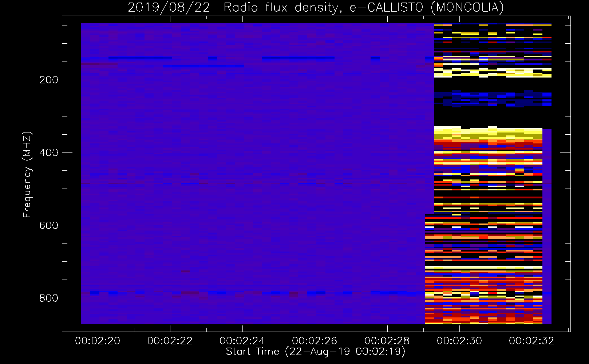Click the '00:02:20' time tick label
Screen dimensions: 589x364
(x=98, y=341)
